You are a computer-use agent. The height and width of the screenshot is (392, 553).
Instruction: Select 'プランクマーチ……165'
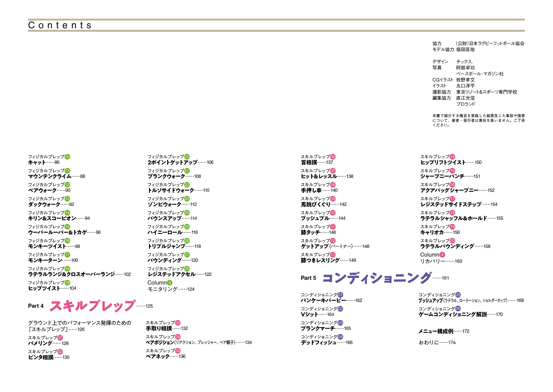[326, 328]
